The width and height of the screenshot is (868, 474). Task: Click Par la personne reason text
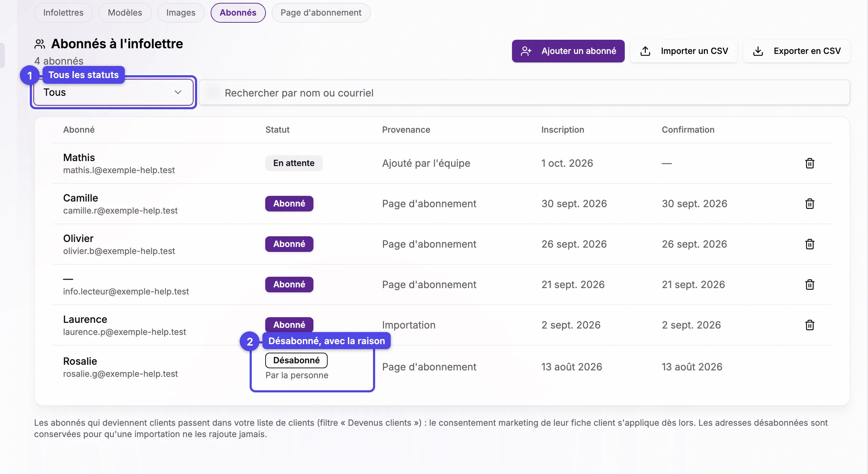coord(297,375)
